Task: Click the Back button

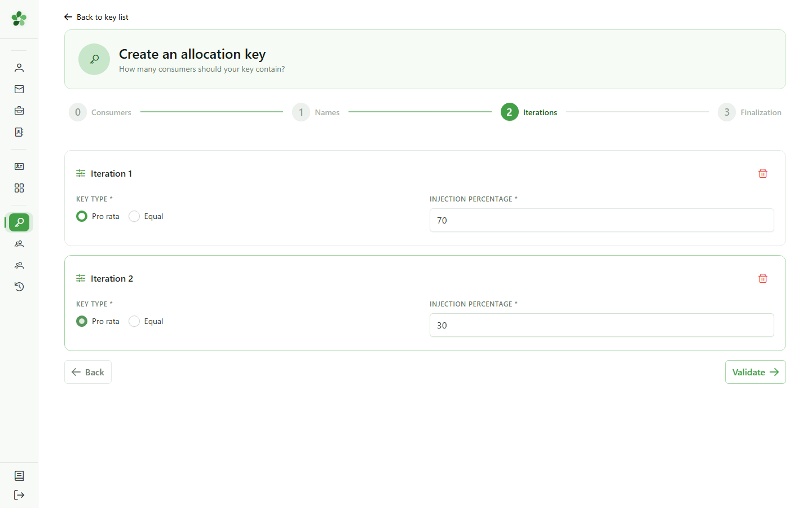Action: point(88,372)
